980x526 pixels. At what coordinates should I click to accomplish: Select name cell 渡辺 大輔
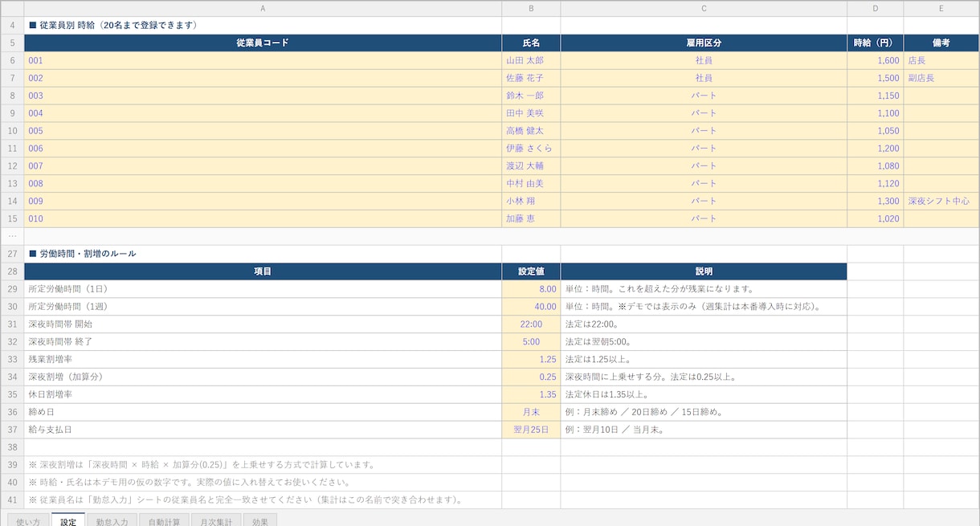(x=531, y=166)
